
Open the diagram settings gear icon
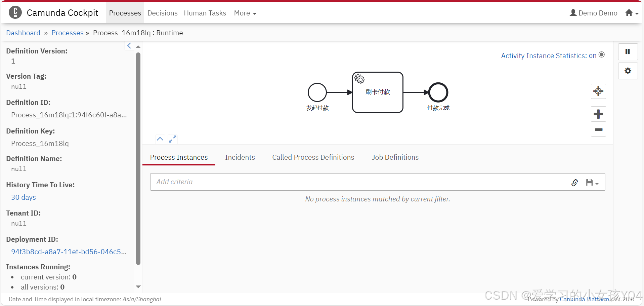(627, 71)
